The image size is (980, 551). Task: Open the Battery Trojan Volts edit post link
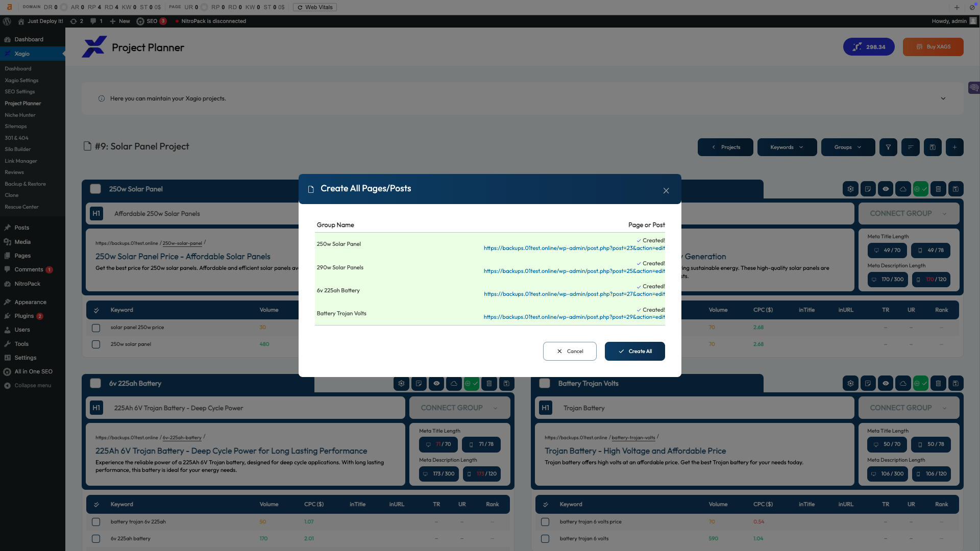(574, 317)
